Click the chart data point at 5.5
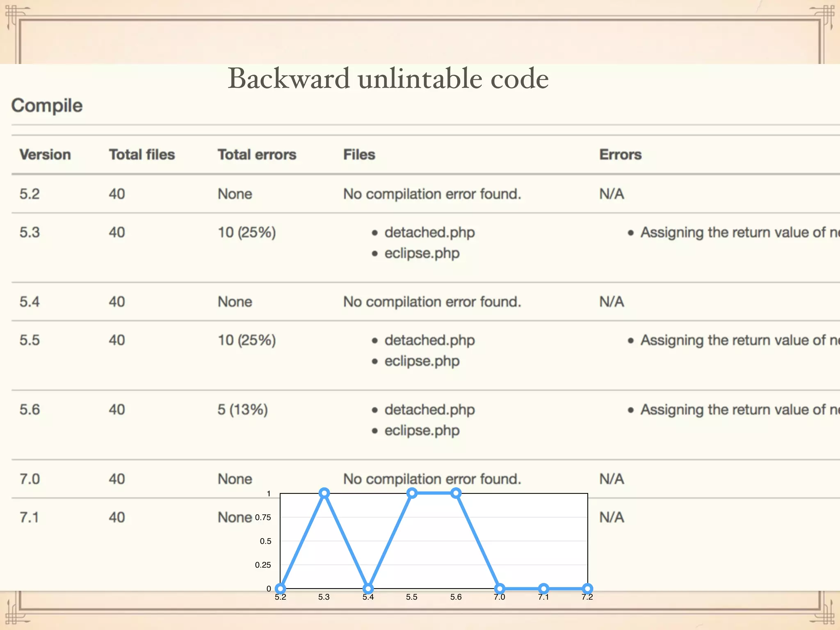 tap(412, 493)
